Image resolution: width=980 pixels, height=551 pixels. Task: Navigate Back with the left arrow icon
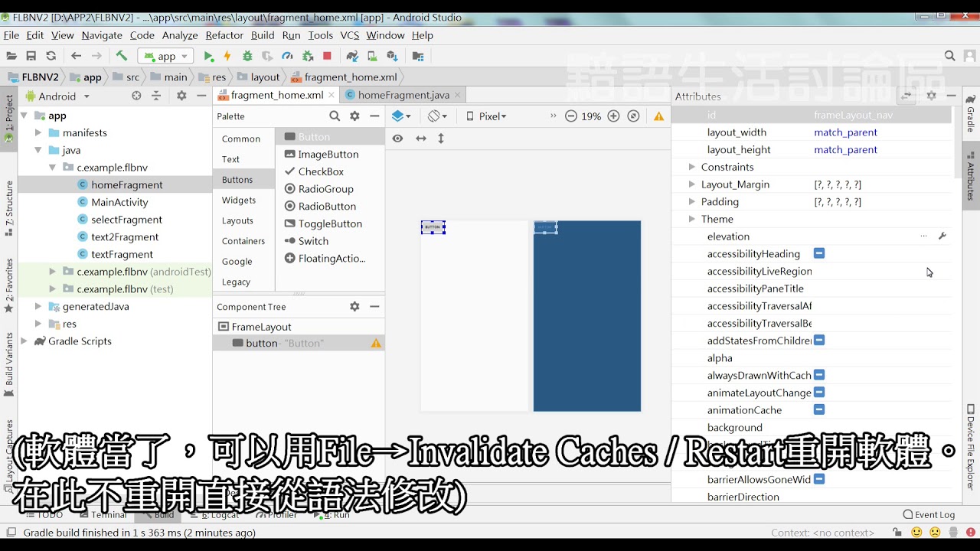(x=76, y=56)
